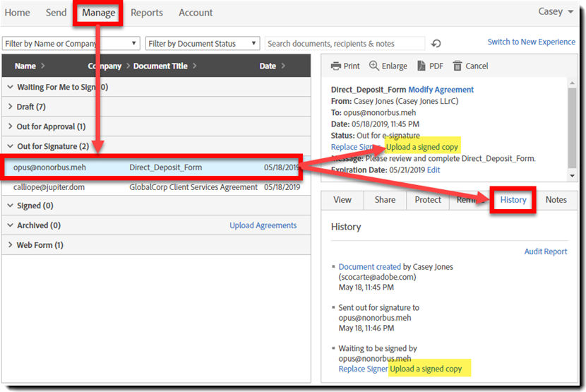Image resolution: width=586 pixels, height=392 pixels.
Task: Cancel the agreement via trash icon
Action: (458, 66)
